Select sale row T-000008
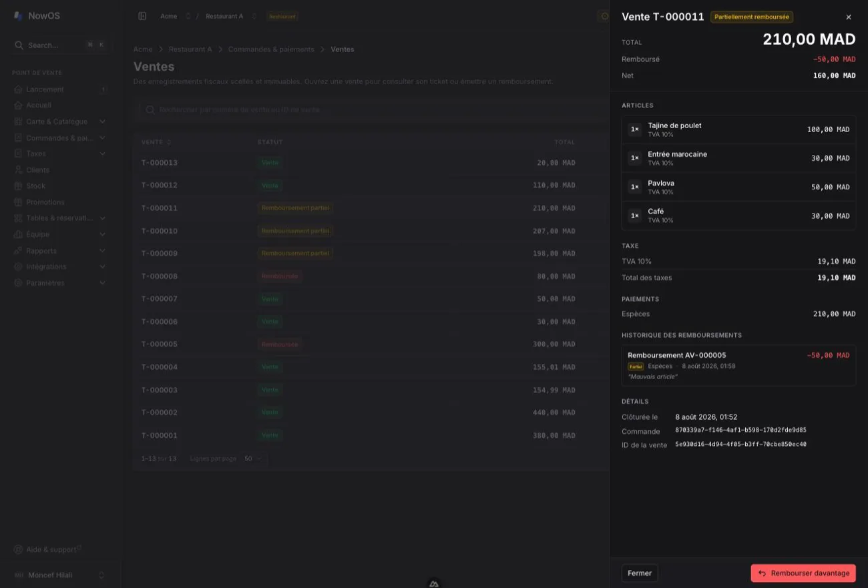 [371, 276]
